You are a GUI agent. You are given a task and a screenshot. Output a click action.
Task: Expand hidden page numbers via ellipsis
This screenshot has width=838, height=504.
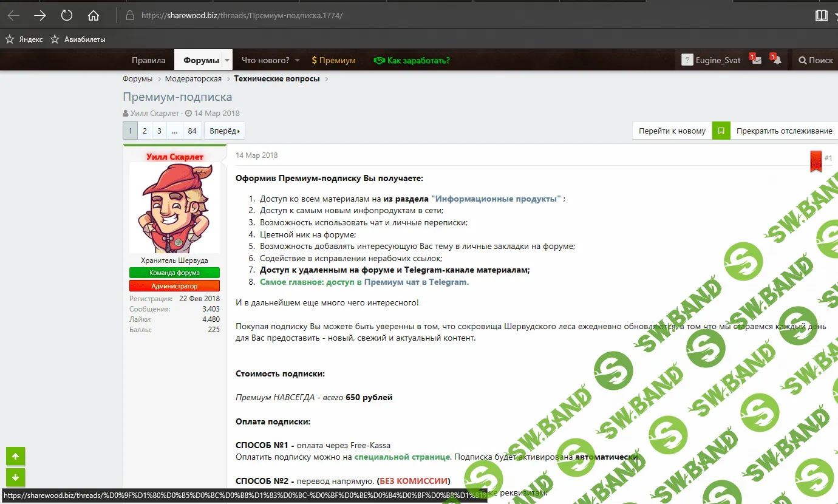pos(174,131)
